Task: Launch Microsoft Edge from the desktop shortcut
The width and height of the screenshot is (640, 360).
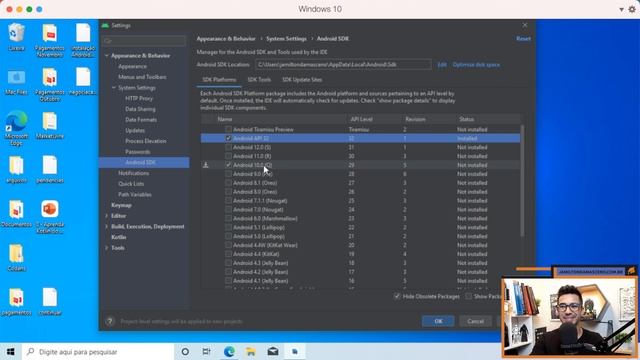Action: pyautogui.click(x=16, y=128)
